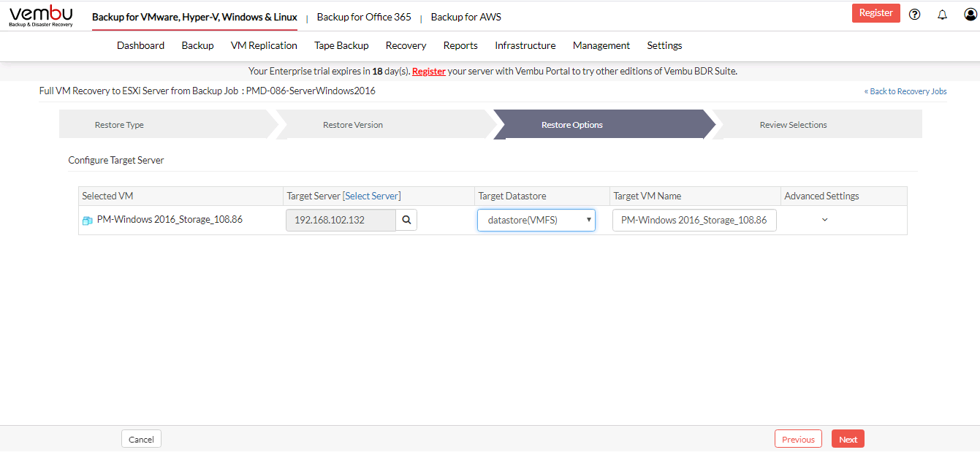Click the Advanced Settings column header

[x=821, y=196]
